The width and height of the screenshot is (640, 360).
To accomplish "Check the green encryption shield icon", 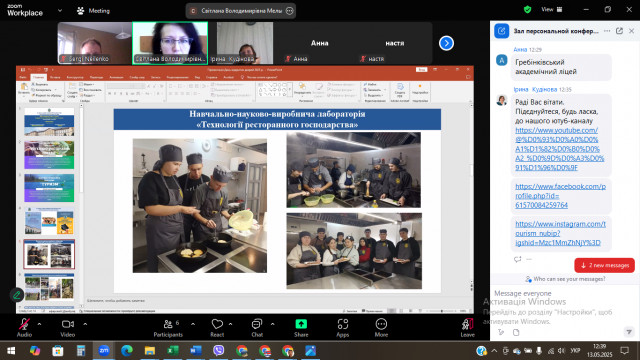I will click(x=527, y=9).
